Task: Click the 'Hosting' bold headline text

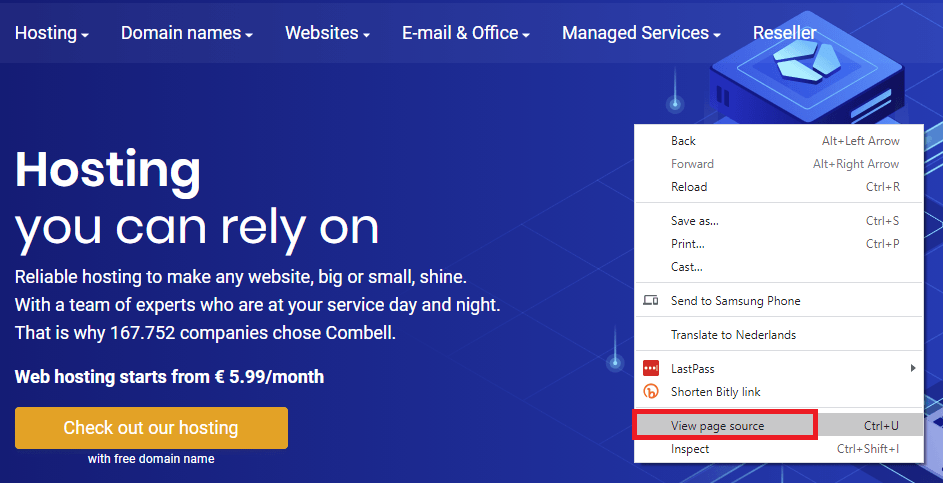Action: pos(108,171)
